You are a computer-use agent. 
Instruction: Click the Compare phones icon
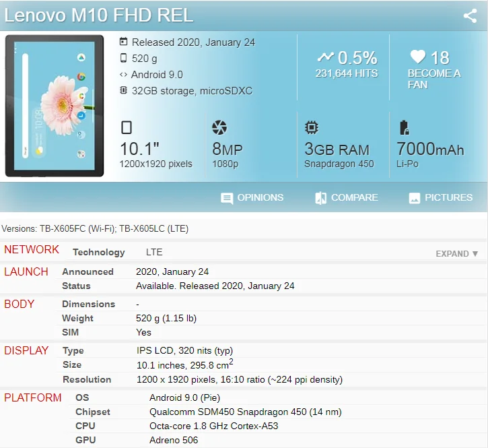click(x=321, y=198)
